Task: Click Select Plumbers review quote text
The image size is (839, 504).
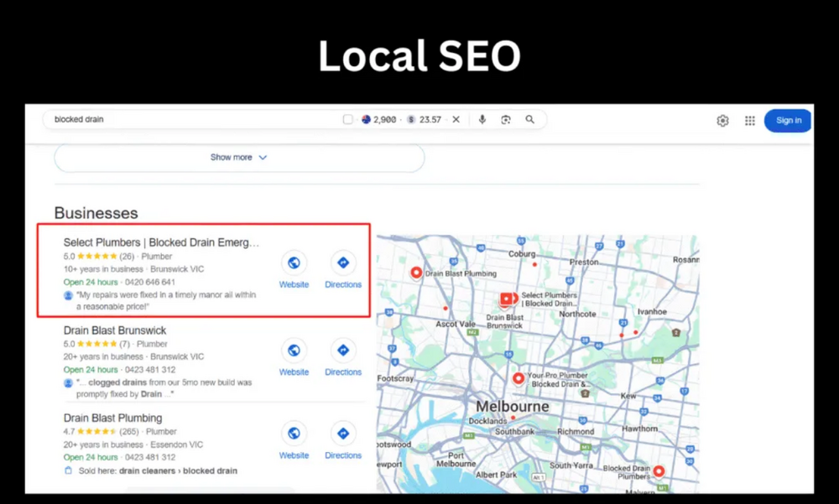Action: 166,301
